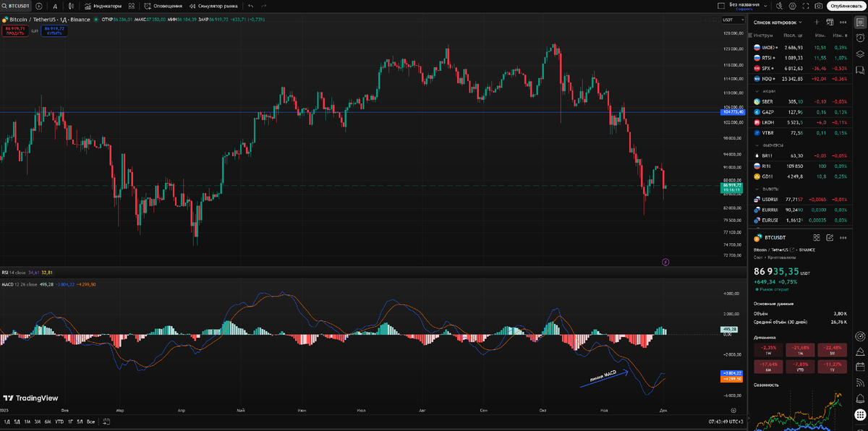
Task: Select the VTBR row in watchlist
Action: click(x=800, y=133)
